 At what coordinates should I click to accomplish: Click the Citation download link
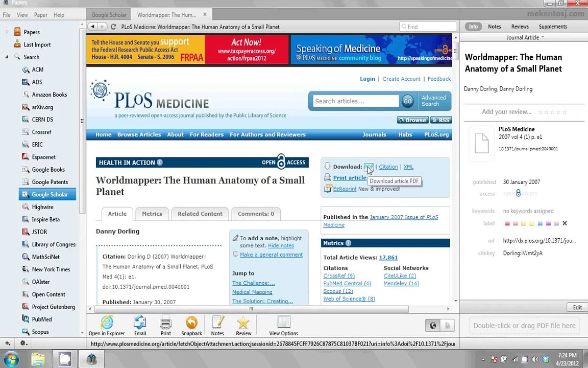(x=388, y=167)
